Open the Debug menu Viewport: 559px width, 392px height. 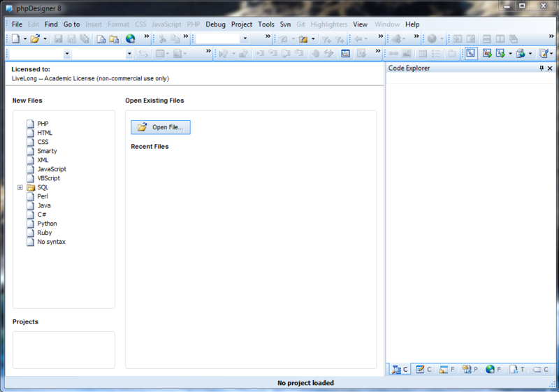coord(215,24)
